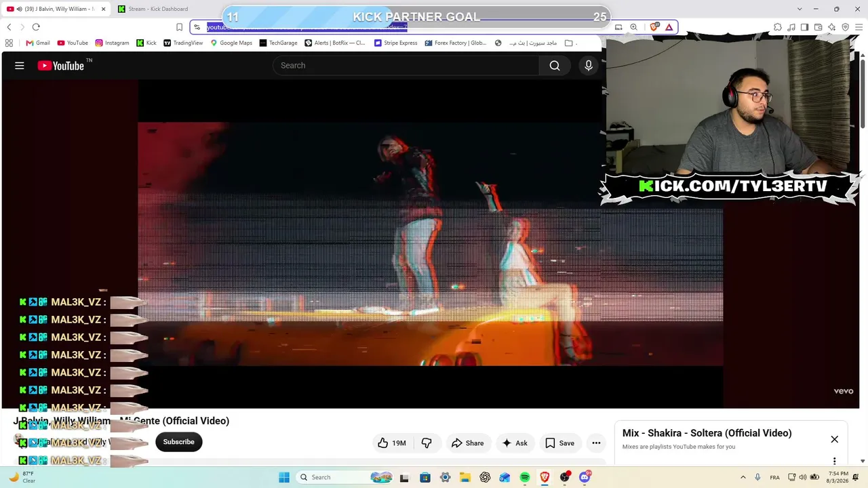Go to YouTube home via the logo
868x488 pixels.
coord(61,66)
